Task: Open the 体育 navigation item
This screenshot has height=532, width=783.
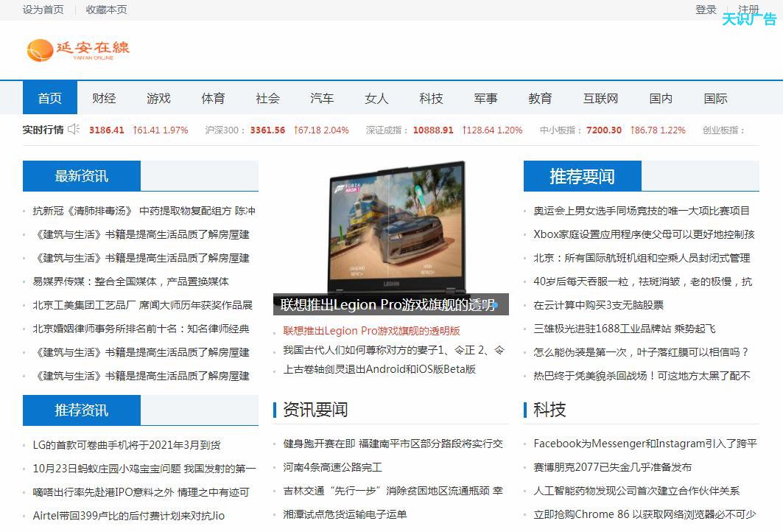Action: [x=213, y=98]
